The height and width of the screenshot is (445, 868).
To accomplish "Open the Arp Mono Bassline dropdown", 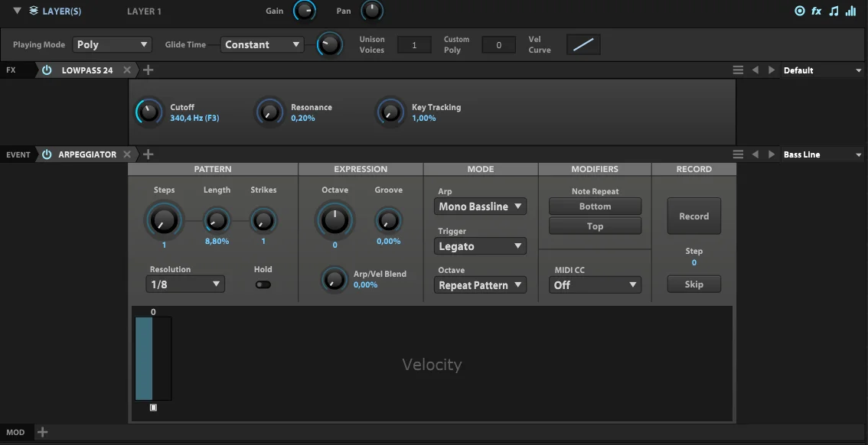I will [480, 206].
